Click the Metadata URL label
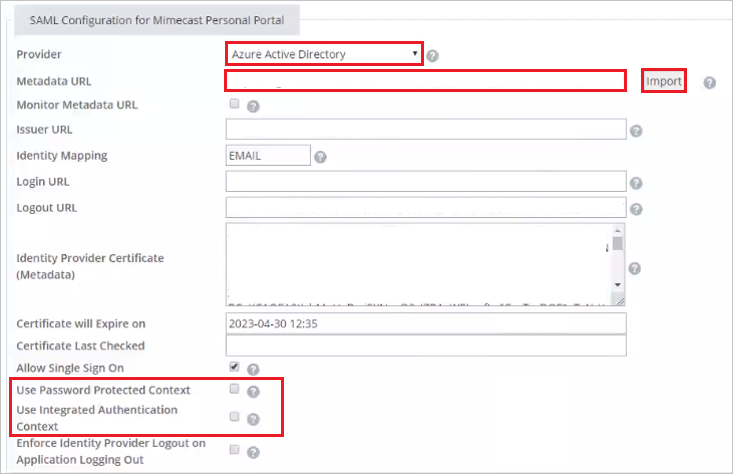The height and width of the screenshot is (474, 733). pos(54,81)
